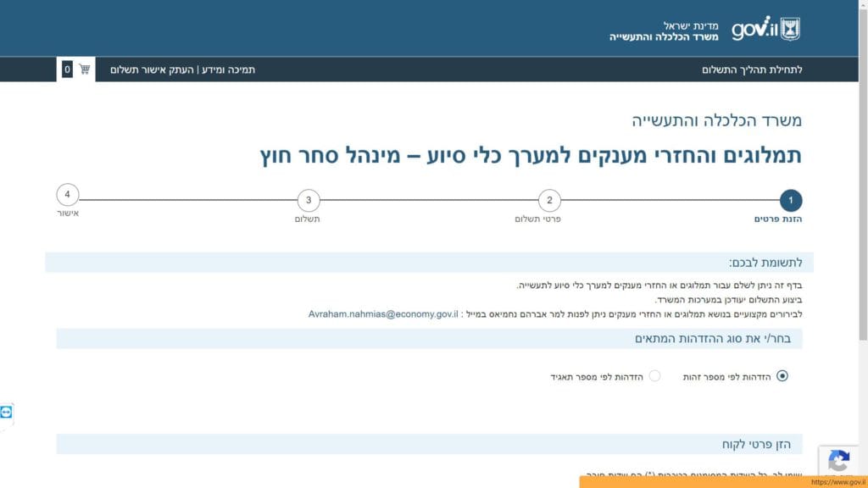Select step 4 circle אישור
868x488 pixels.
[x=68, y=196]
